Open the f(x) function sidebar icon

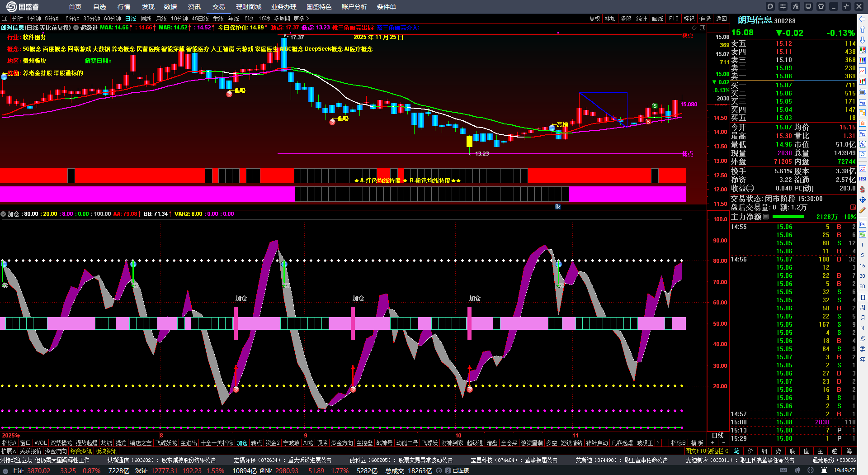863,144
